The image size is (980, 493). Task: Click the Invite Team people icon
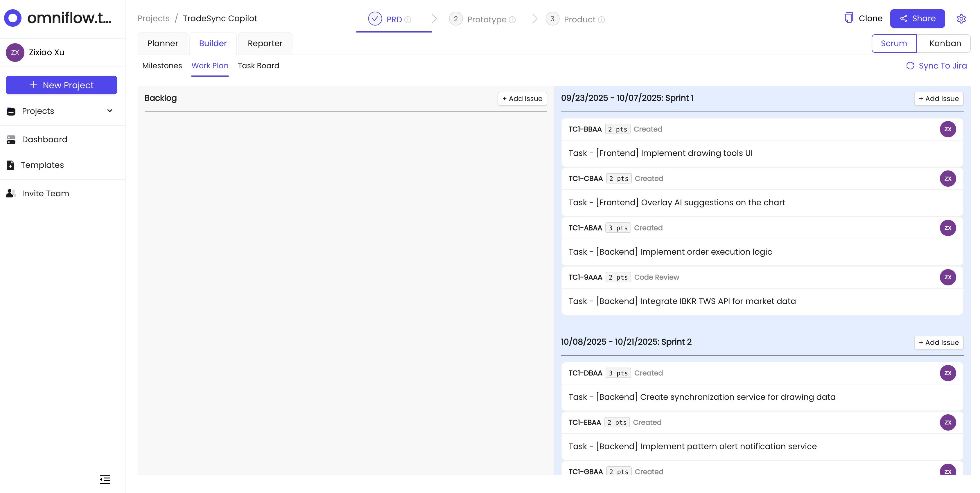(x=11, y=193)
